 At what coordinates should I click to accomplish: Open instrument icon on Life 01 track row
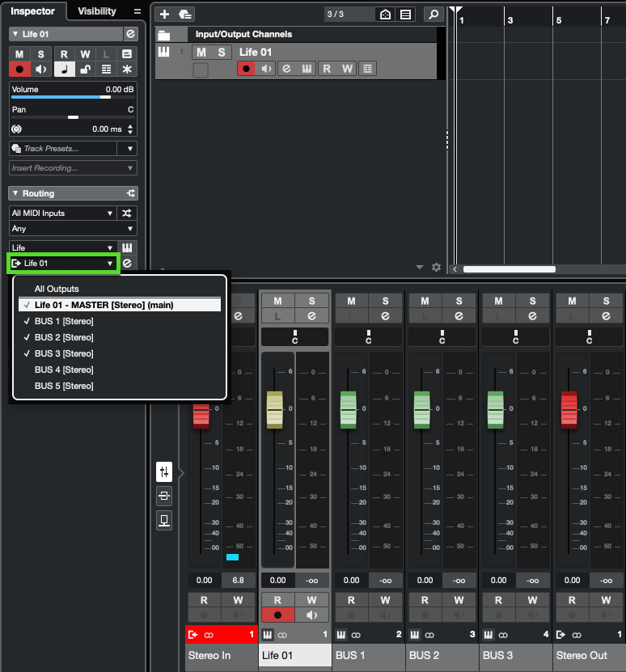click(x=307, y=69)
